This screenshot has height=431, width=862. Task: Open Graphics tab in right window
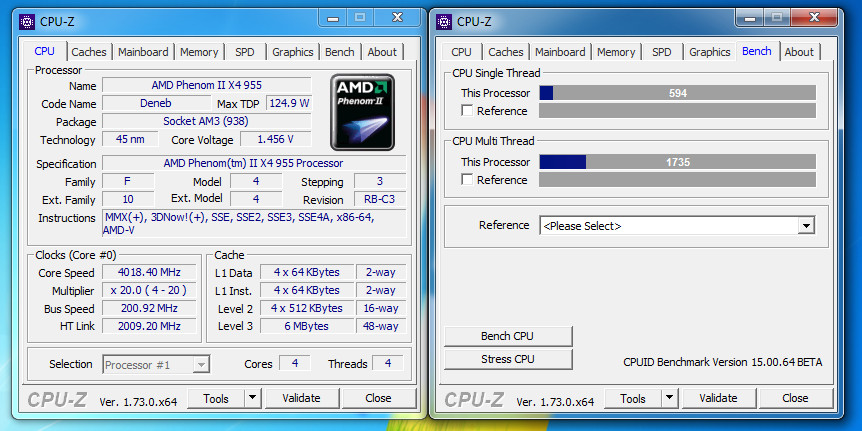pos(710,52)
